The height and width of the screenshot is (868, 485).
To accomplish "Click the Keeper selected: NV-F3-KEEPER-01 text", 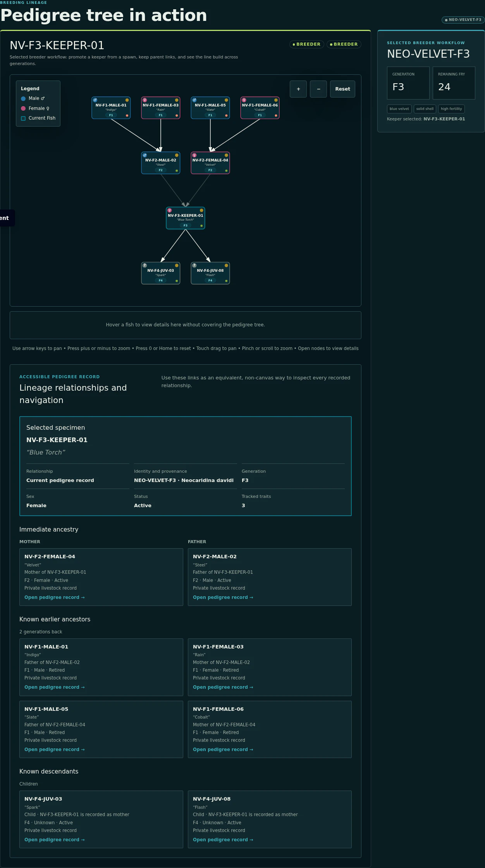I will [x=426, y=119].
